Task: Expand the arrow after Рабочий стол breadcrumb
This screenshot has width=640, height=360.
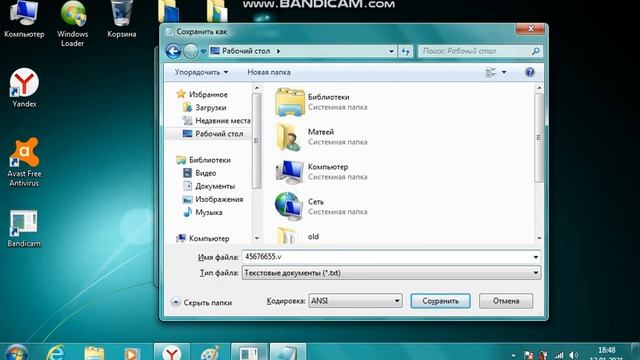Action: click(x=278, y=51)
